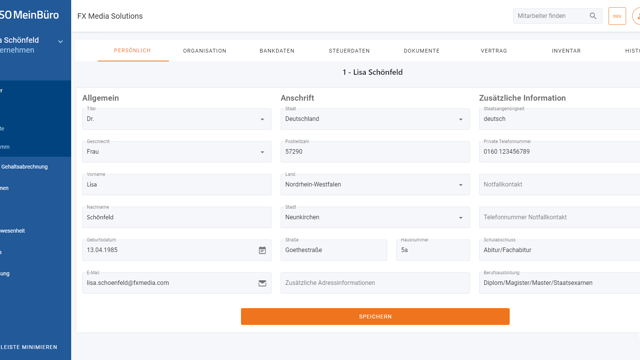
Task: Click the Zusätzliche Information section heading
Action: click(522, 98)
